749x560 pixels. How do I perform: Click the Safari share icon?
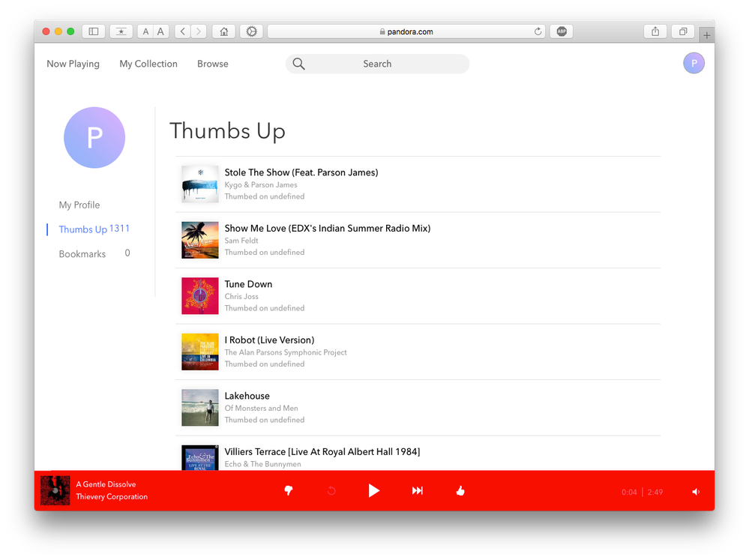tap(655, 31)
